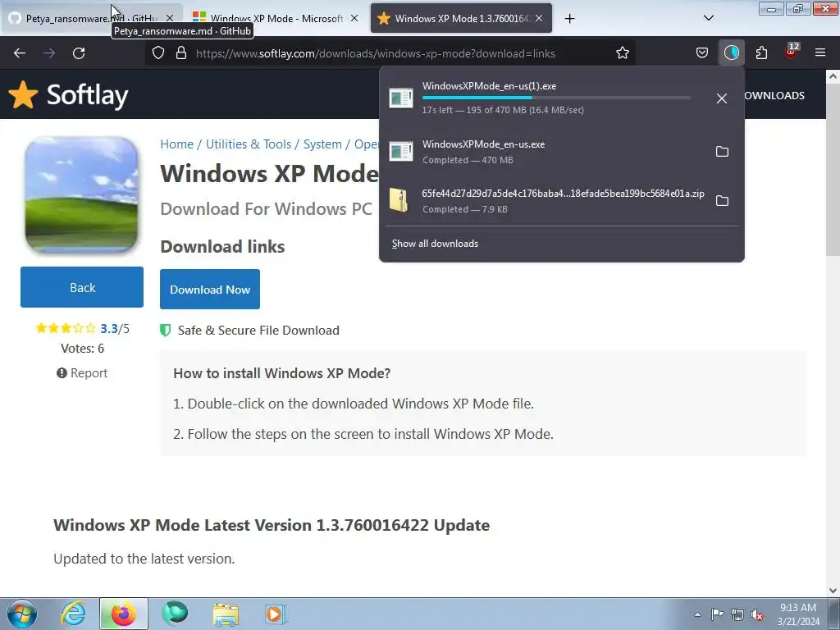Show WindowsXPMode_en-us.exe in its folder
The image size is (840, 630).
coord(722,152)
